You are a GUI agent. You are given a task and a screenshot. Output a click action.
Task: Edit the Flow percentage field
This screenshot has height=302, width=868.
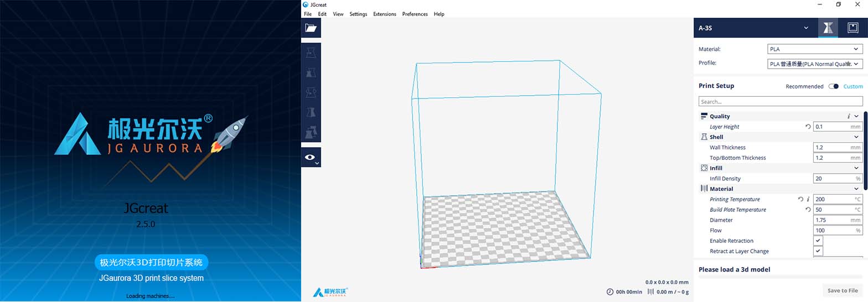click(838, 230)
